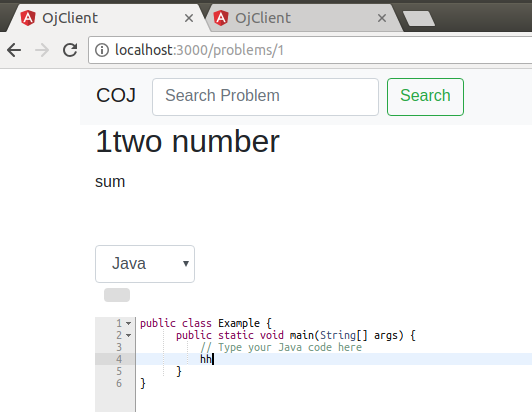Click line number 5 in editor gutter
The width and height of the screenshot is (532, 412).
pos(119,371)
